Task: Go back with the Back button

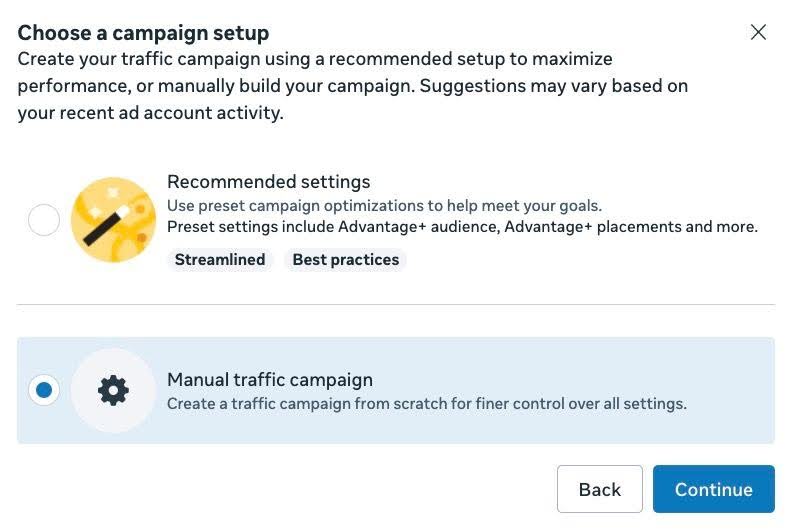Action: click(x=600, y=489)
